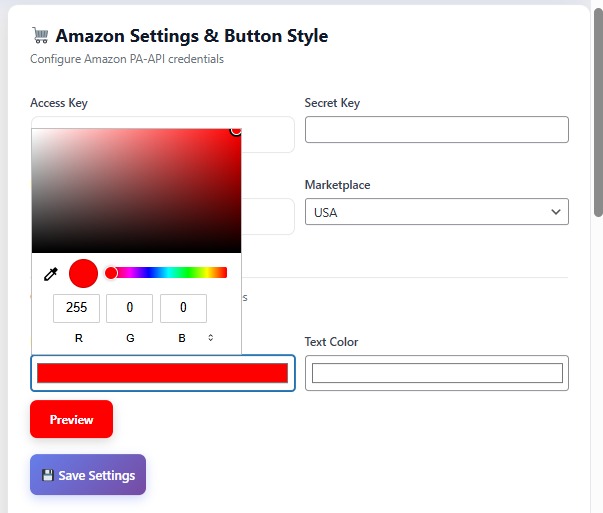The width and height of the screenshot is (603, 513).
Task: Click the shopping cart icon in heading
Action: (40, 35)
